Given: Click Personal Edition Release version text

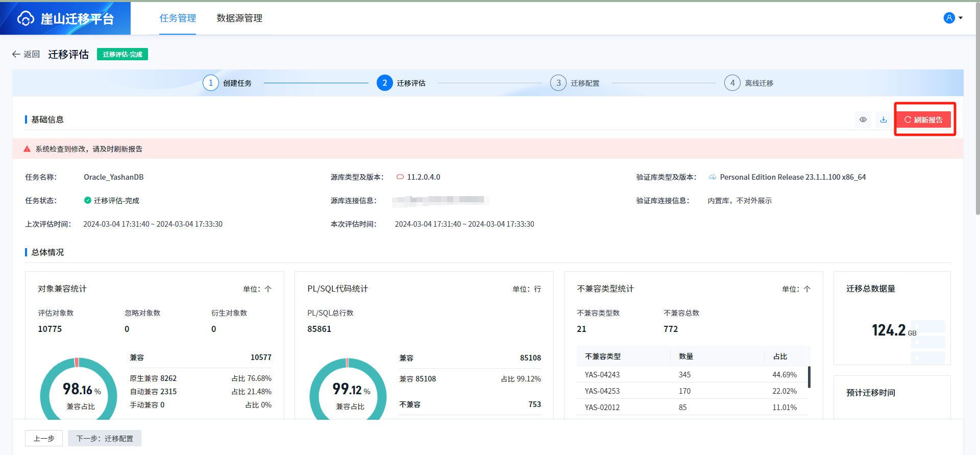Looking at the screenshot, I should pyautogui.click(x=793, y=177).
